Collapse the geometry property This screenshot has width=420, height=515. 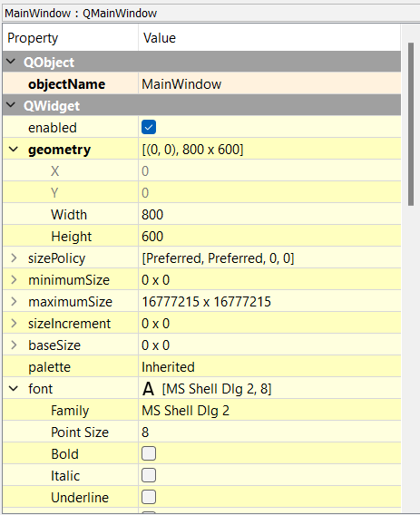pyautogui.click(x=14, y=150)
